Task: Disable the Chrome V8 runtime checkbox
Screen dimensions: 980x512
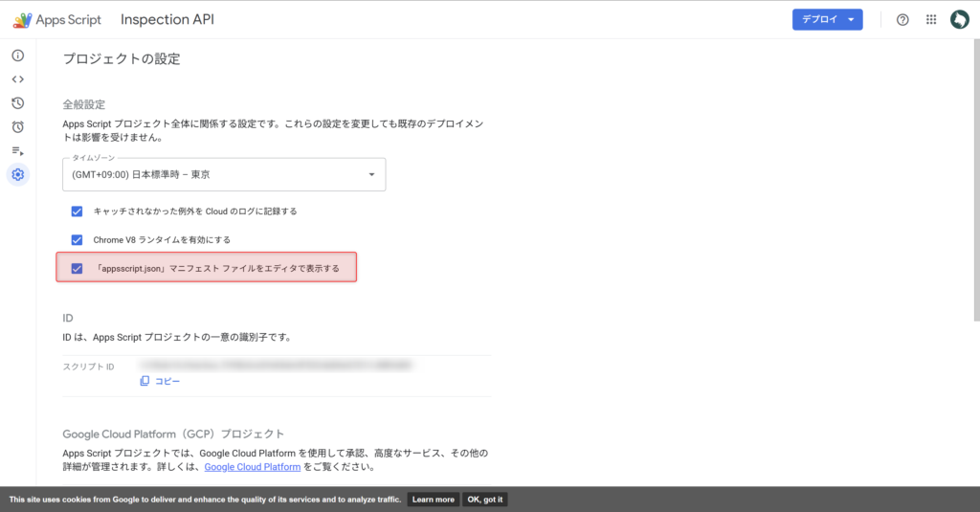Action: pyautogui.click(x=77, y=239)
